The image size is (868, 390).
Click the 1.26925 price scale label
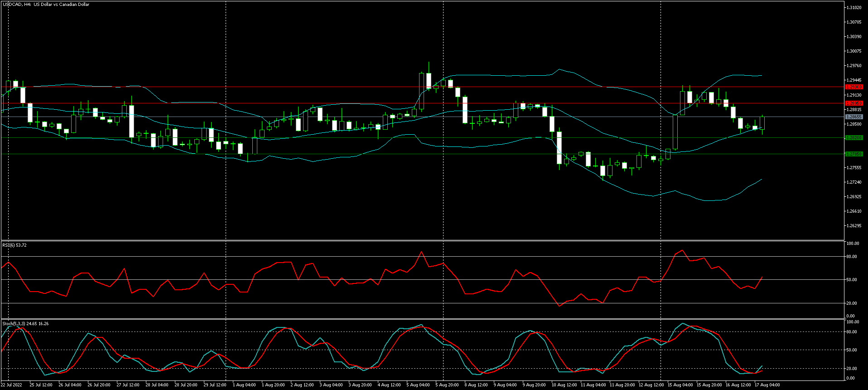tap(854, 197)
